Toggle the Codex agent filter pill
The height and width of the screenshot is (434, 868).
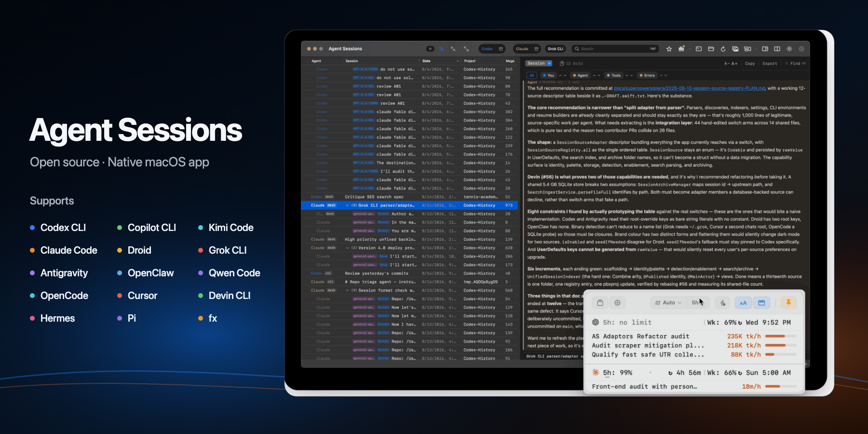tap(487, 49)
